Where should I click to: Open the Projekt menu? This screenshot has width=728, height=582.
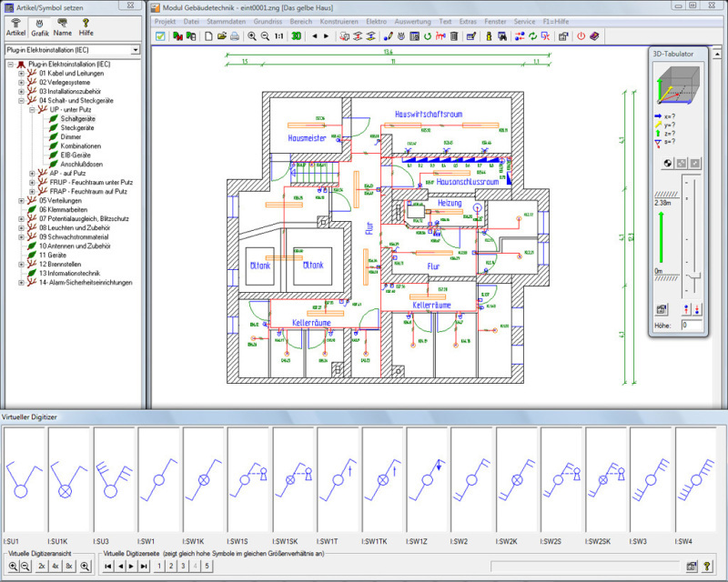(x=165, y=21)
